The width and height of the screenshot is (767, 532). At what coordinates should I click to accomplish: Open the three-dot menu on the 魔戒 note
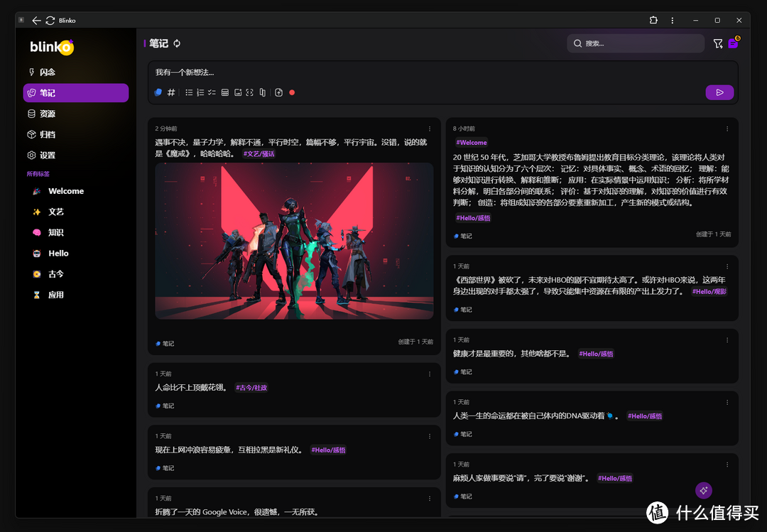430,129
